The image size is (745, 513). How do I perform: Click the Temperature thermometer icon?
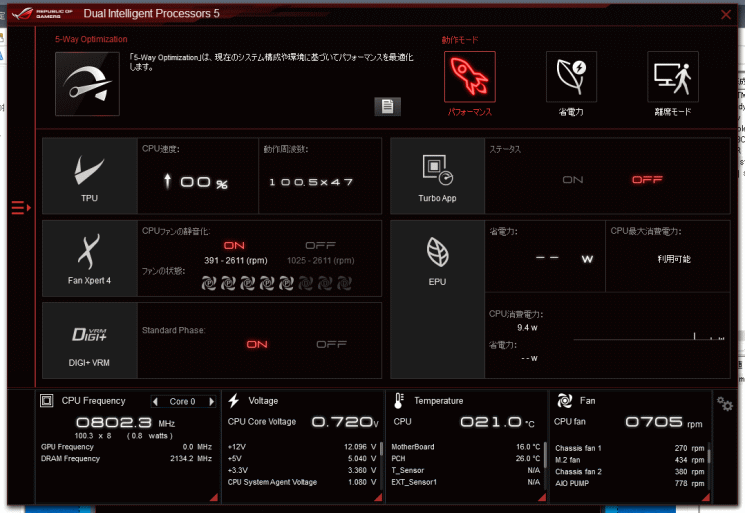coord(399,401)
